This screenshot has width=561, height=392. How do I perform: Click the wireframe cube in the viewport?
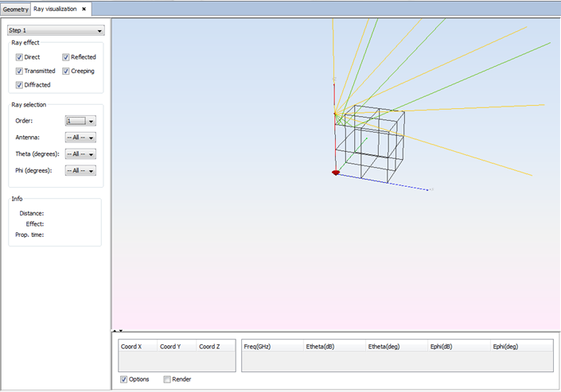(x=368, y=143)
